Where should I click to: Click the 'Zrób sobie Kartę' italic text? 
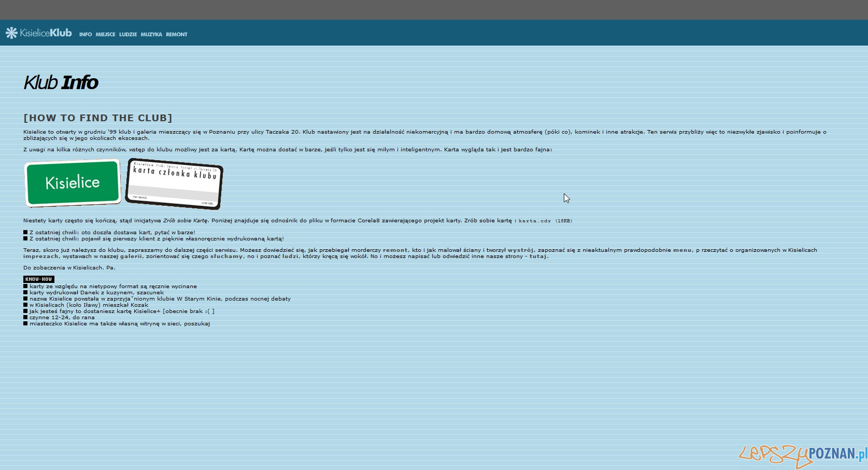[186, 220]
